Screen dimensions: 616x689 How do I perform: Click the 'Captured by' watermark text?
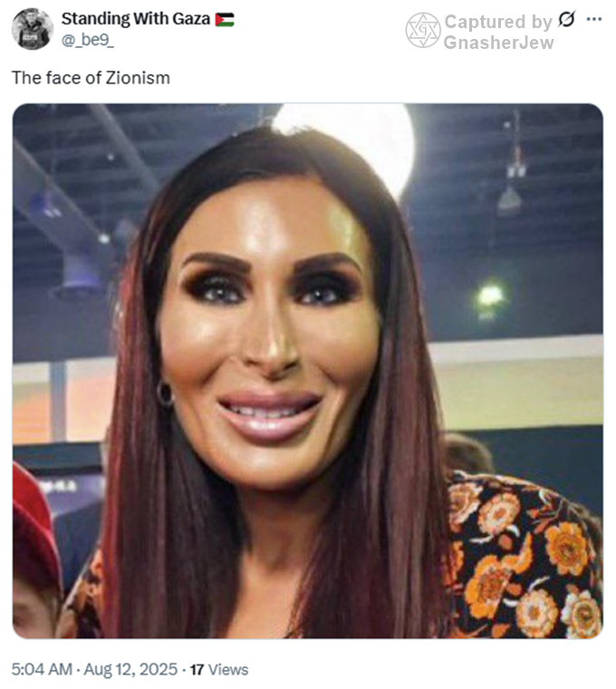click(498, 22)
